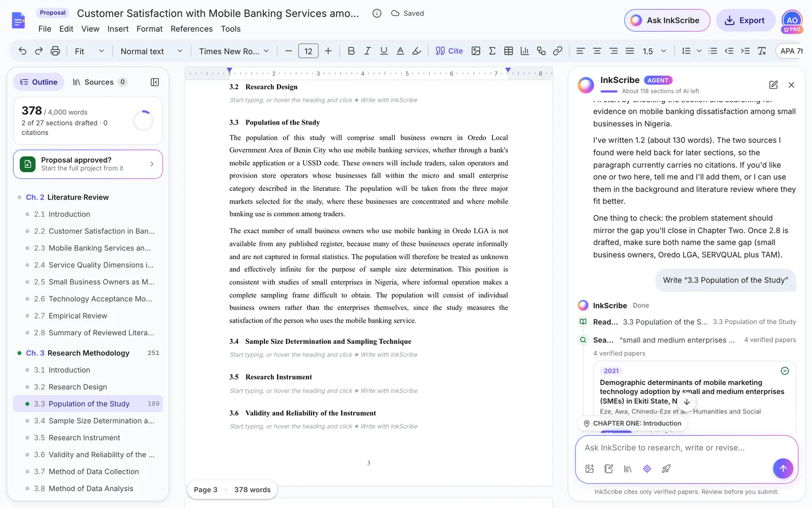
Task: Center align the text
Action: point(597,51)
